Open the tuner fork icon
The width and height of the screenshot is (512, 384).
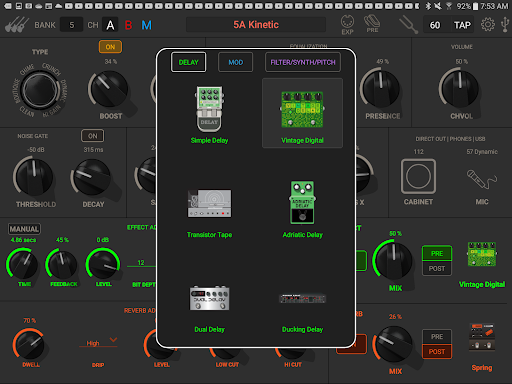click(408, 25)
